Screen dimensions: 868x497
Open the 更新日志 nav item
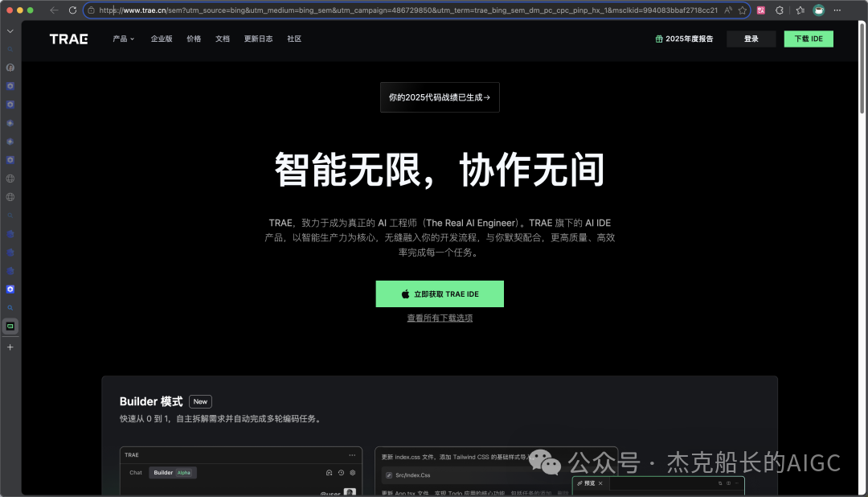(259, 39)
